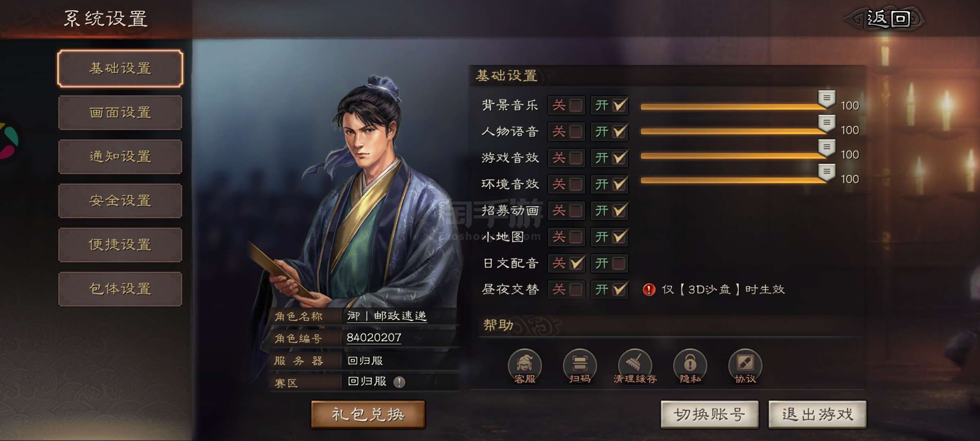Switch to the 画面设置 tab
The height and width of the screenshot is (441, 980).
coord(120,113)
